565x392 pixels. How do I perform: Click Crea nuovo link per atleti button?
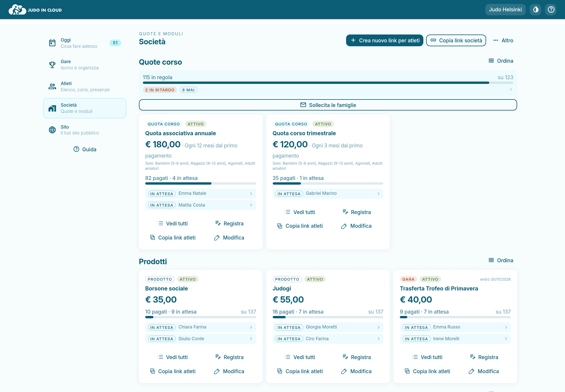tap(385, 41)
